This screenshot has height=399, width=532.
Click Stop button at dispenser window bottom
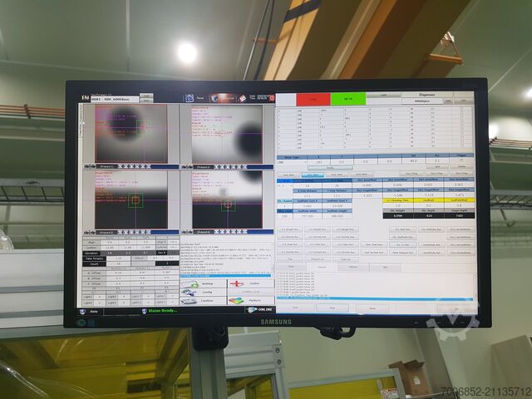[x=332, y=308]
